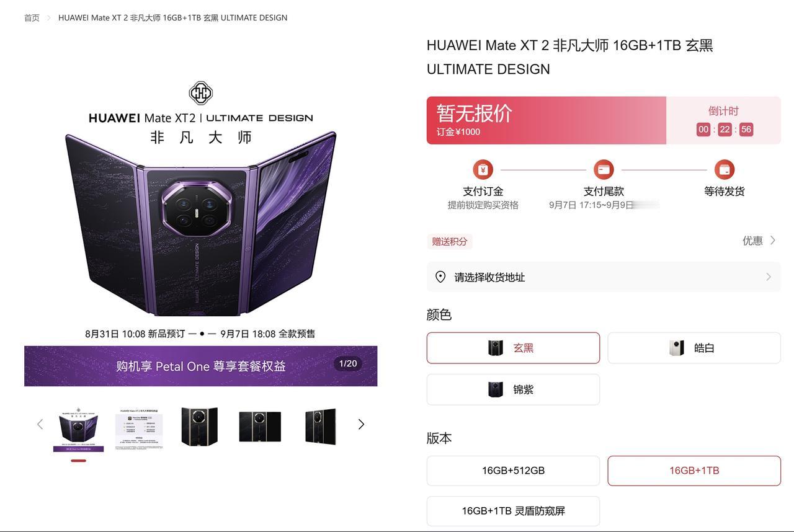The image size is (794, 532).
Task: Click the 支付尾款 card step icon
Action: click(604, 169)
